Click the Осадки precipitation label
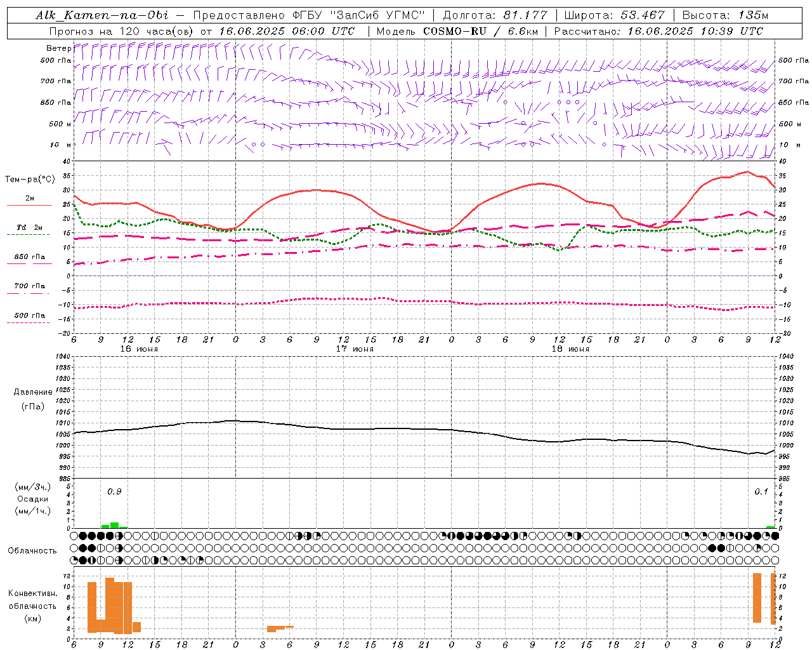 pos(33,499)
